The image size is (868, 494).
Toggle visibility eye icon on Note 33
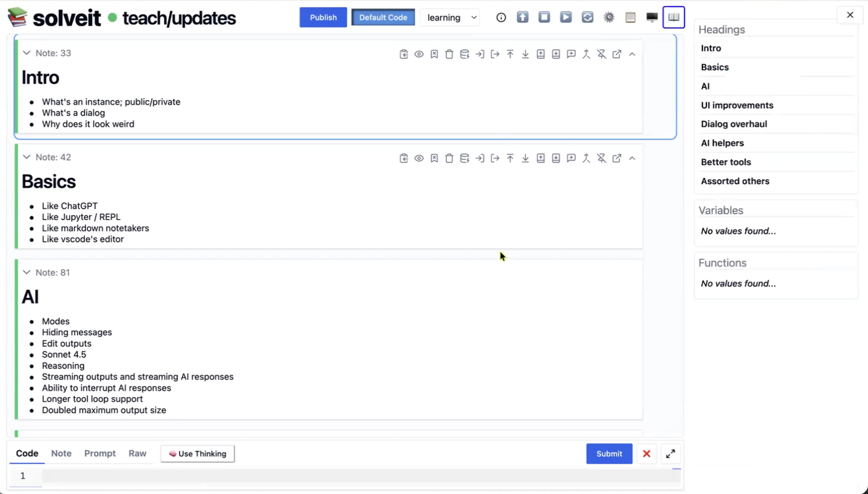point(419,54)
